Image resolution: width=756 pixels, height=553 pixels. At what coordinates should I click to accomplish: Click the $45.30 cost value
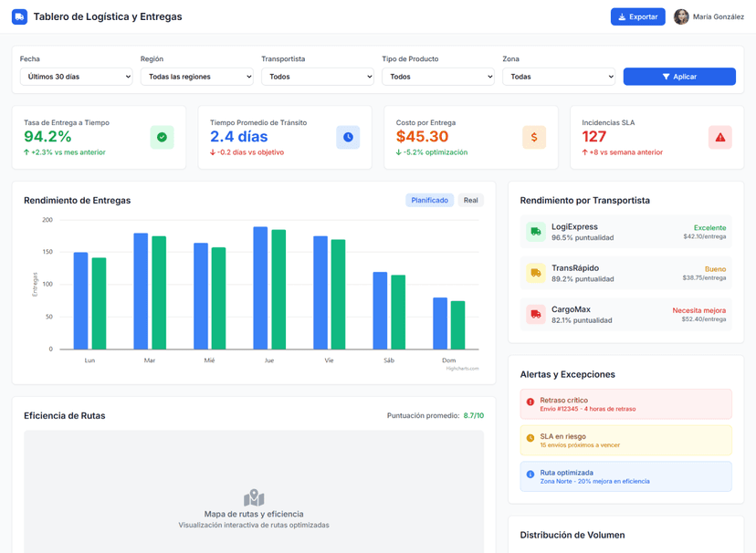coord(423,137)
